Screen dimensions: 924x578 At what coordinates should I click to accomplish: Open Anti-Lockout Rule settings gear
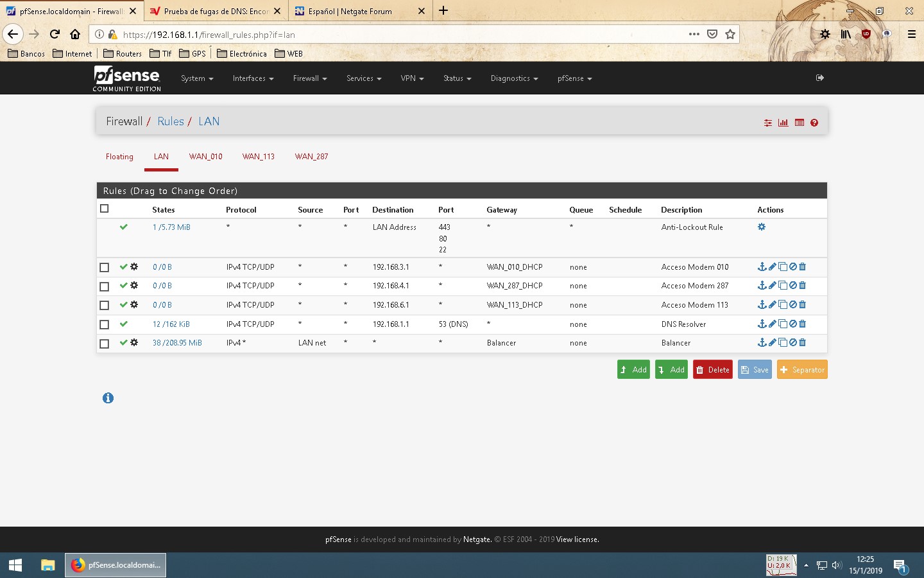click(x=762, y=227)
